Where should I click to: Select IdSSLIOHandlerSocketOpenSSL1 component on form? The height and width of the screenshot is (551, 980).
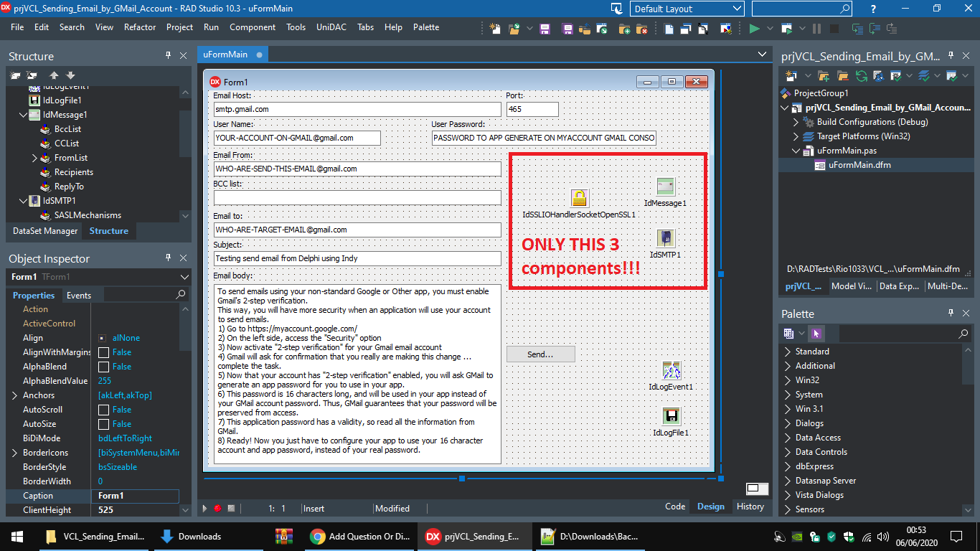(x=580, y=198)
